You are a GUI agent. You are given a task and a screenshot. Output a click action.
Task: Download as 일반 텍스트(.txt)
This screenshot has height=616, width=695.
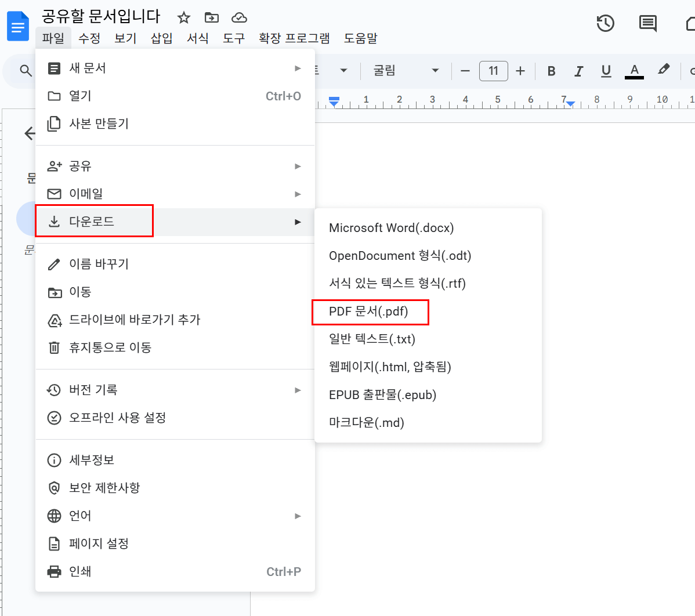pos(428,339)
